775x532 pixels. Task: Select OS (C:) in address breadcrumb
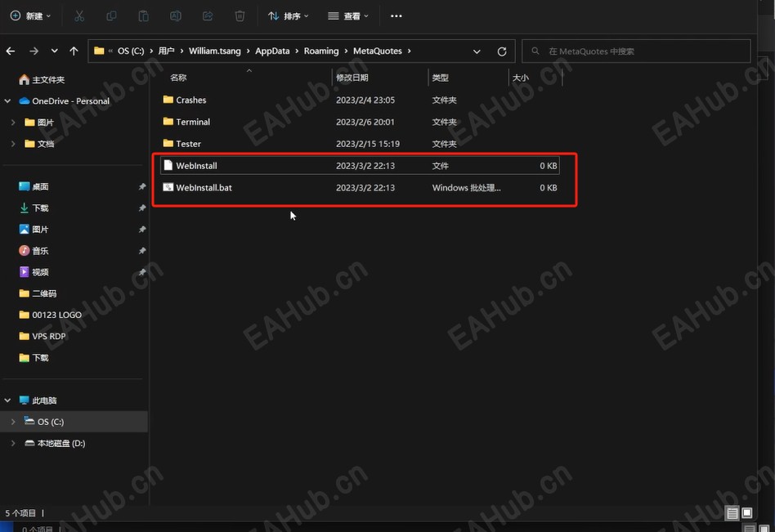pos(131,51)
